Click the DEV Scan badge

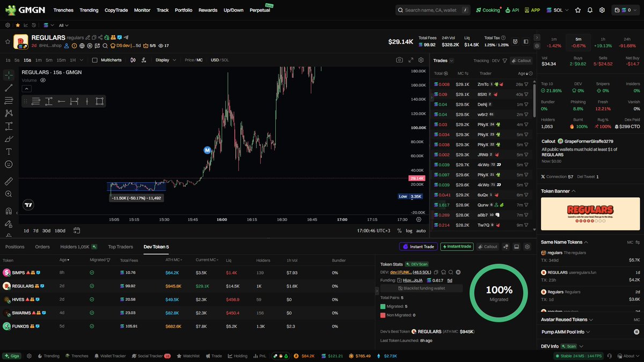click(416, 264)
